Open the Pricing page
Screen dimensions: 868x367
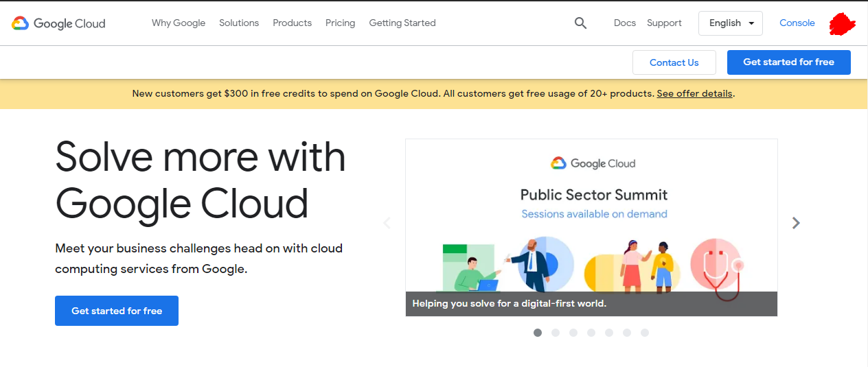[x=340, y=23]
